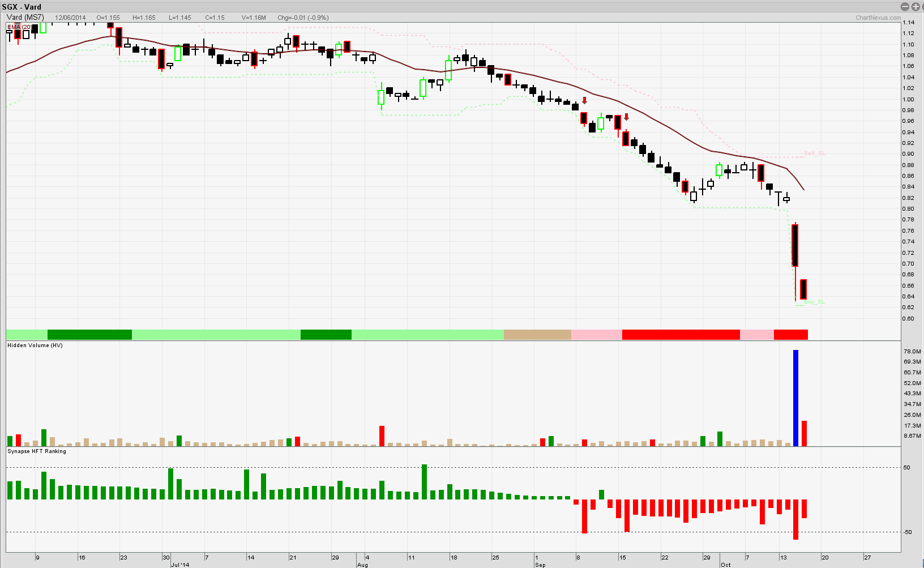Image resolution: width=924 pixels, height=568 pixels.
Task: Click the Sep month marker on date axis
Action: (x=540, y=565)
